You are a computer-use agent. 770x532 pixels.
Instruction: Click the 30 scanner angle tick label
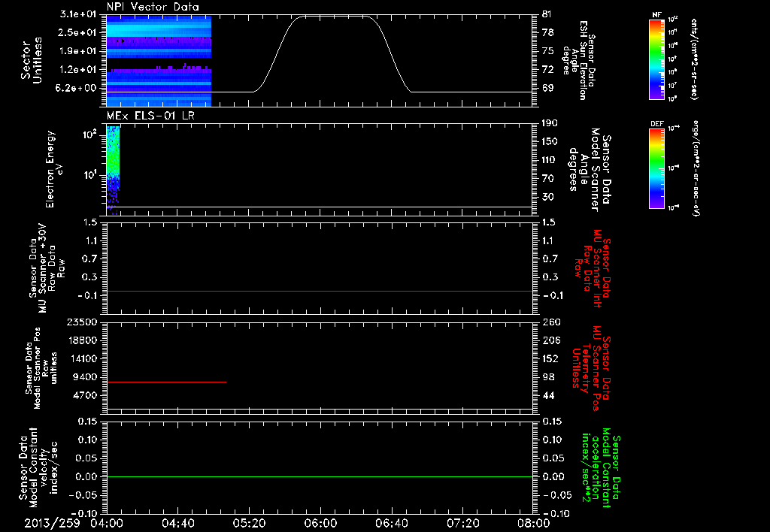click(x=547, y=197)
